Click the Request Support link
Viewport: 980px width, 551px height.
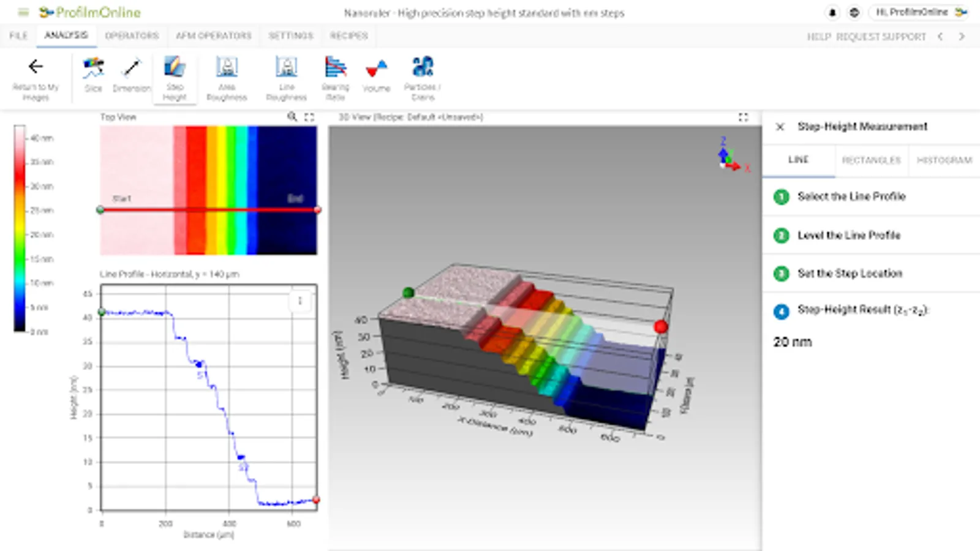[x=881, y=37]
